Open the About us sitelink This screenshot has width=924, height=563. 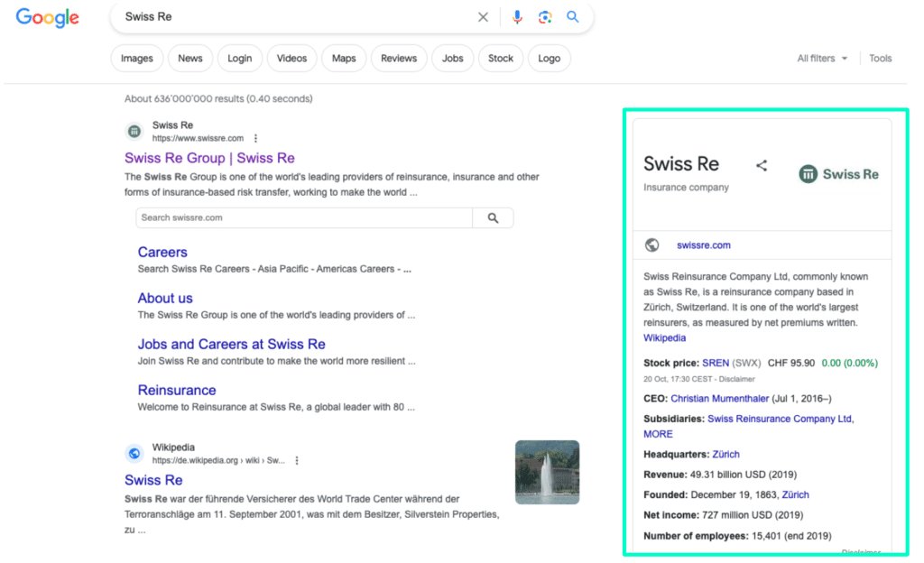165,298
